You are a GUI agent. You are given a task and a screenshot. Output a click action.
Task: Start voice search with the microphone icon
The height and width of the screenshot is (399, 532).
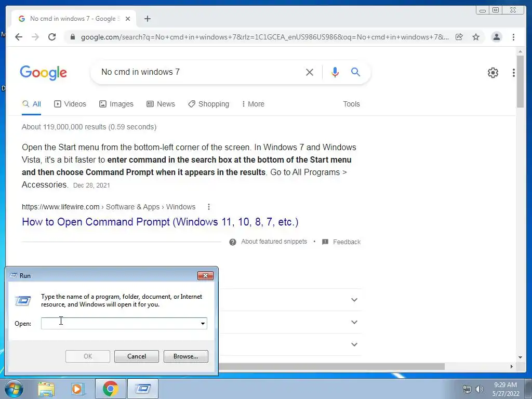pyautogui.click(x=335, y=72)
